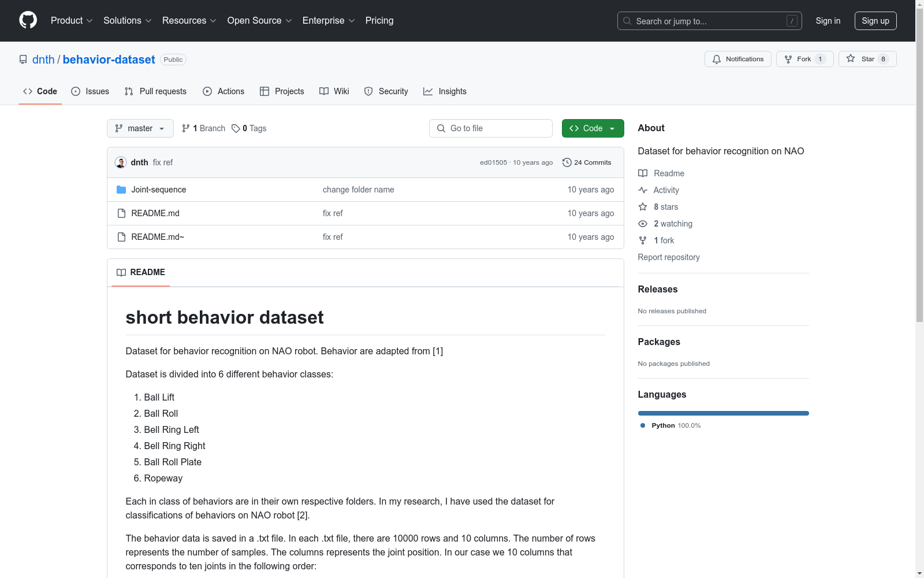924x578 pixels.
Task: Click the 0 Tags link
Action: pyautogui.click(x=249, y=128)
